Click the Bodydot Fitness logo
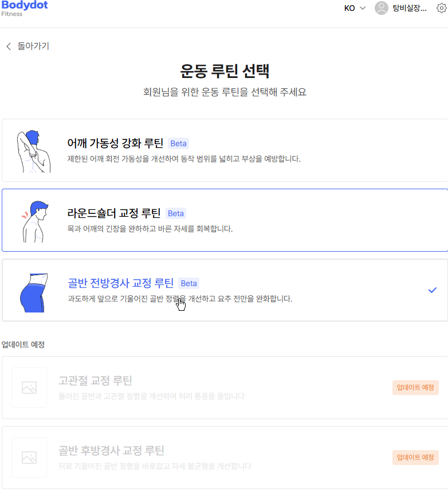The width and height of the screenshot is (448, 504). pyautogui.click(x=25, y=9)
